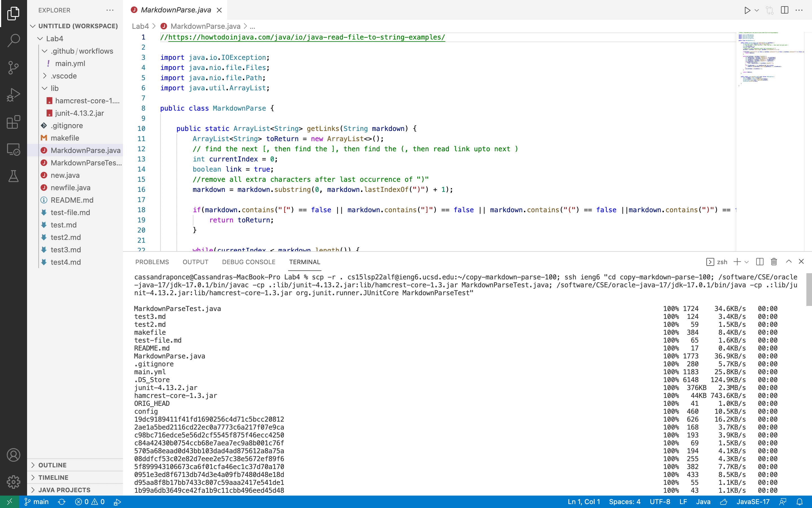The height and width of the screenshot is (508, 812).
Task: Maximize the terminal panel size
Action: (x=789, y=261)
